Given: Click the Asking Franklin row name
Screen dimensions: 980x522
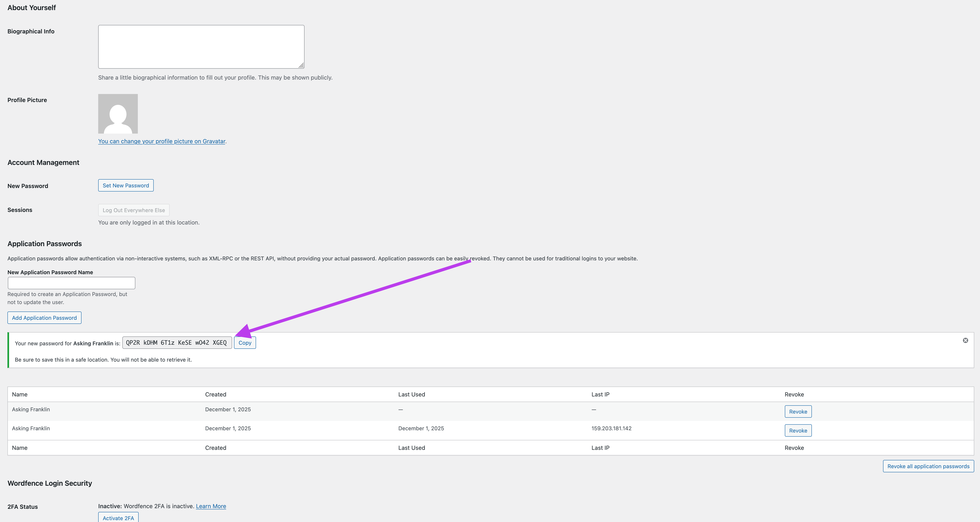Looking at the screenshot, I should coord(31,409).
